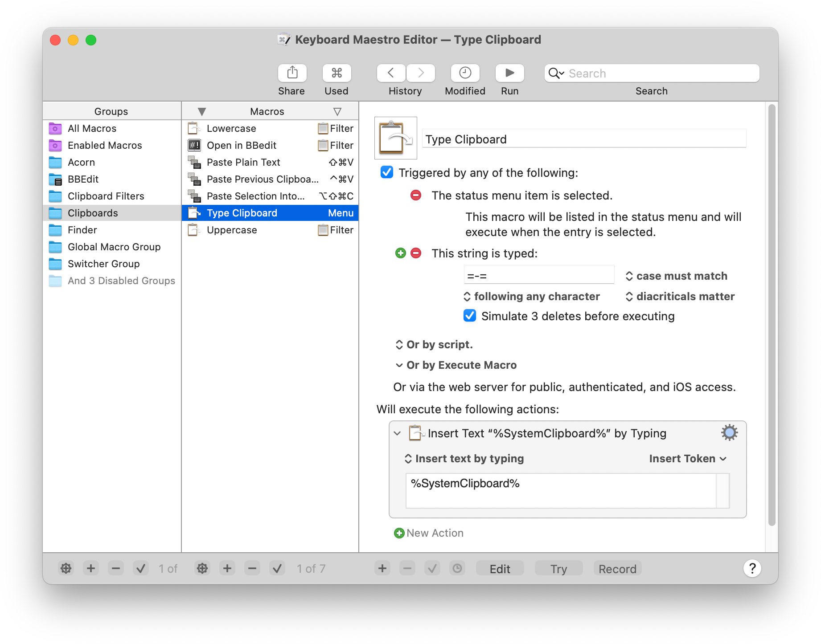Screen dimensions: 821x644
Task: Open Insert text by typing popup
Action: [x=464, y=459]
